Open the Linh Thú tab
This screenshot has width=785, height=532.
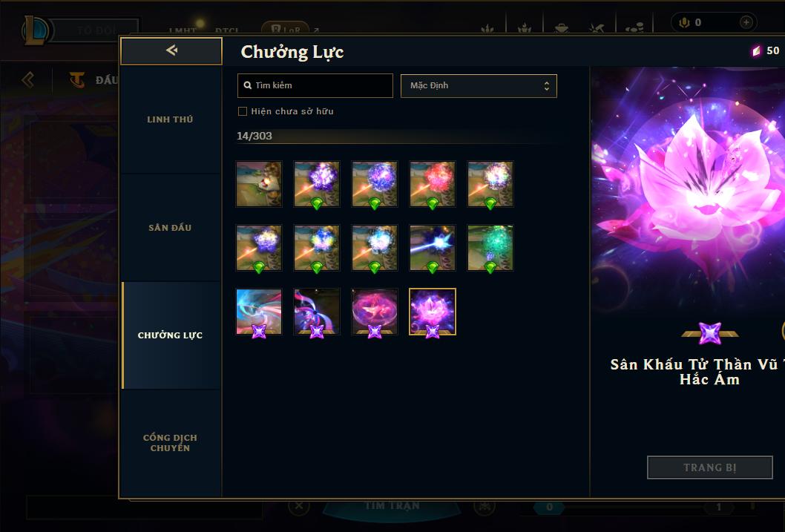(170, 119)
